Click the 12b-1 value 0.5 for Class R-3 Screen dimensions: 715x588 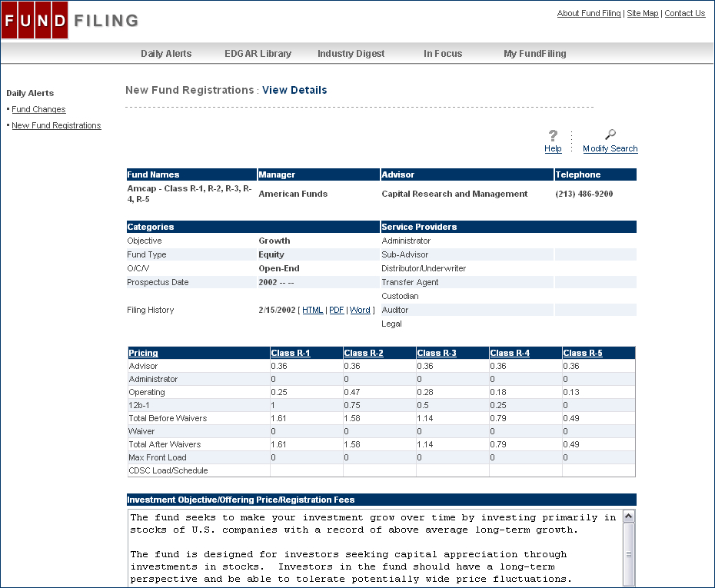(423, 405)
